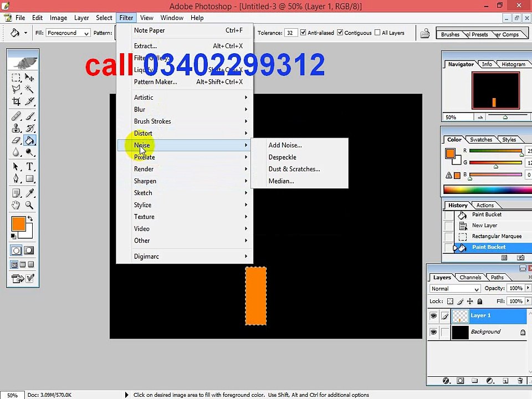Select the Zoom tool

point(29,205)
